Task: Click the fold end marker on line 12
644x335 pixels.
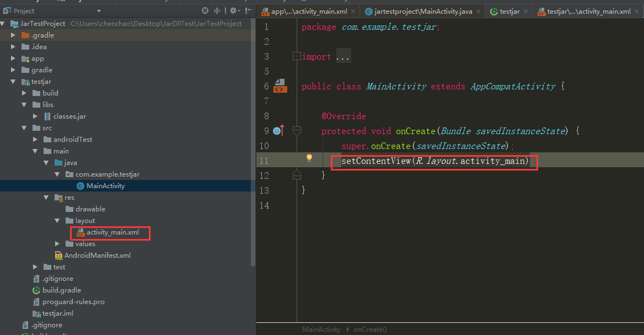Action: (297, 176)
